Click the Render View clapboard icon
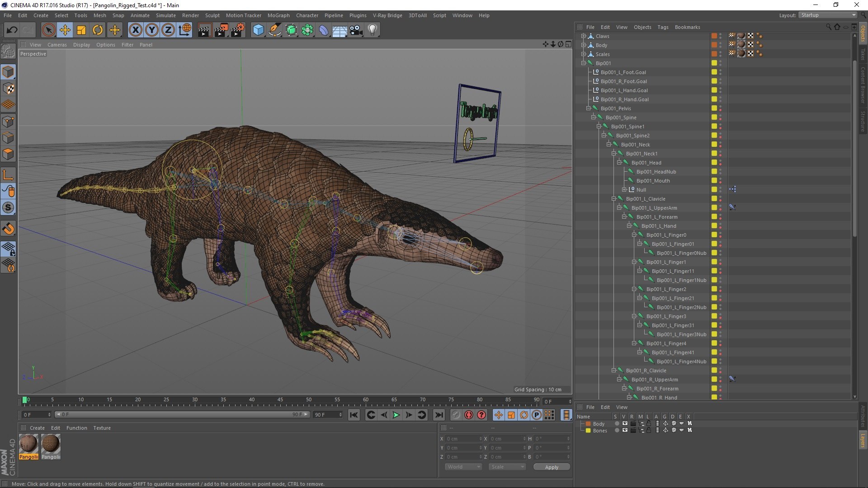This screenshot has height=488, width=868. click(204, 30)
